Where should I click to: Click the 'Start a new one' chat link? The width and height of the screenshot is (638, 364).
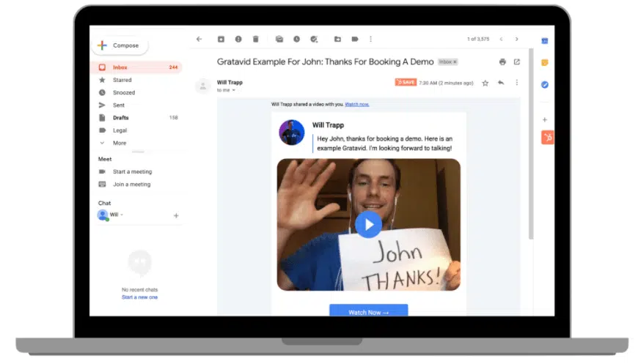pos(139,297)
